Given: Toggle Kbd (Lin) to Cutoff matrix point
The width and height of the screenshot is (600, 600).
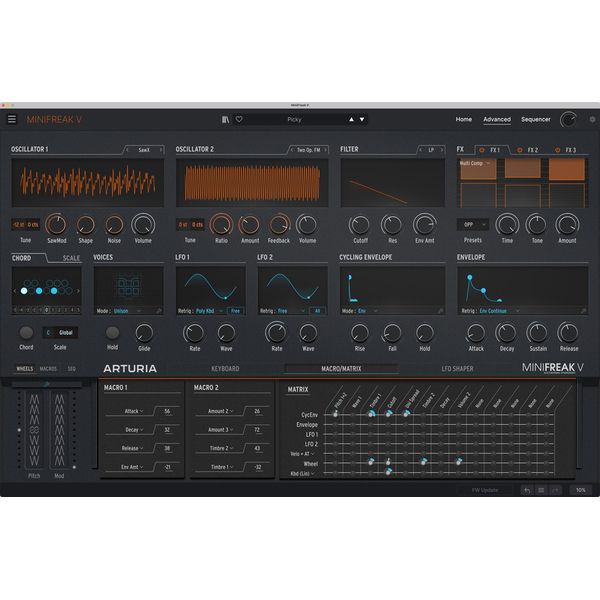Looking at the screenshot, I should pos(388,473).
